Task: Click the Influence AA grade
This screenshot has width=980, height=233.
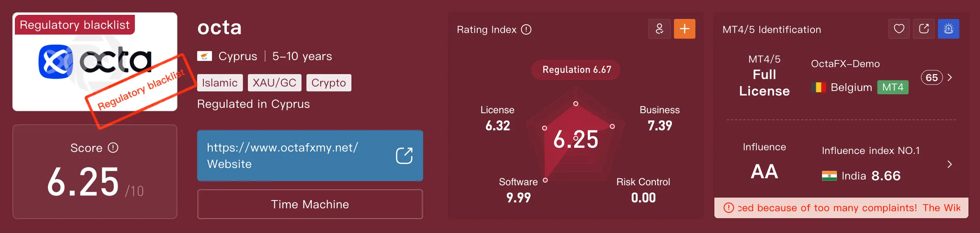Action: [764, 171]
